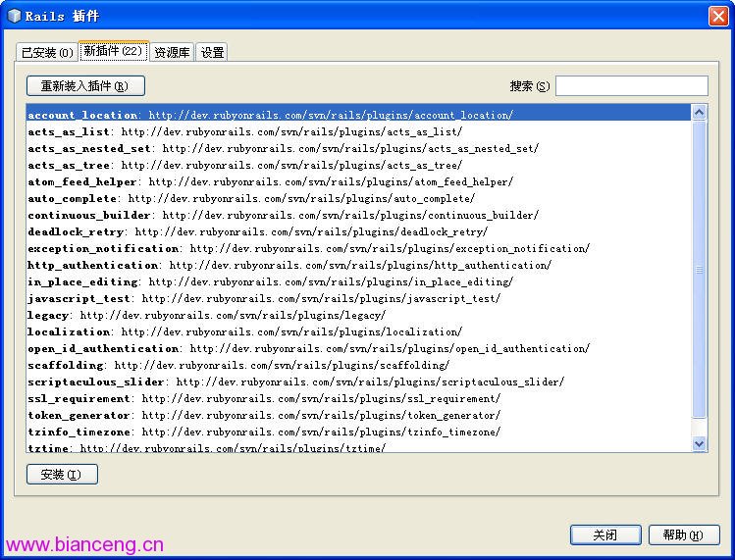Switch to the 已安装 (0) tab
This screenshot has width=735, height=560.
click(47, 52)
